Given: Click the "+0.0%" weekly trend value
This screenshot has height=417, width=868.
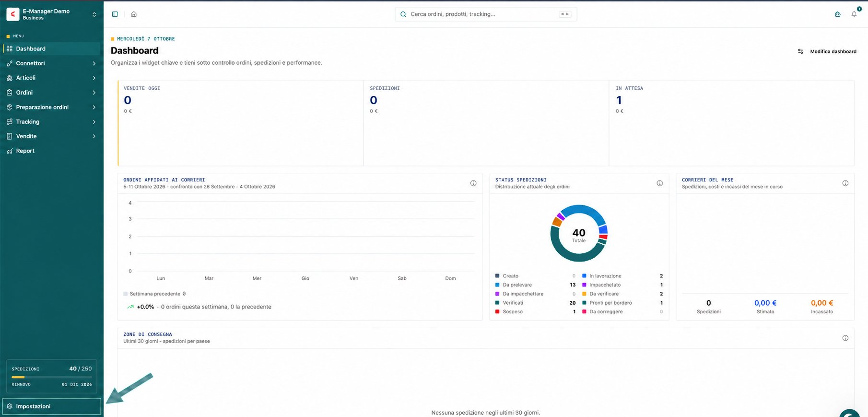Looking at the screenshot, I should click(x=145, y=307).
